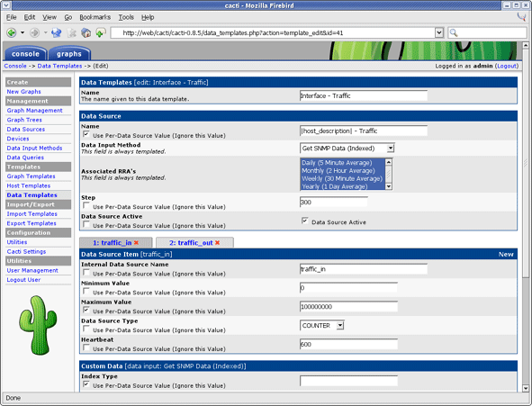
Task: Click the Home toolbar icon
Action: tap(86, 33)
